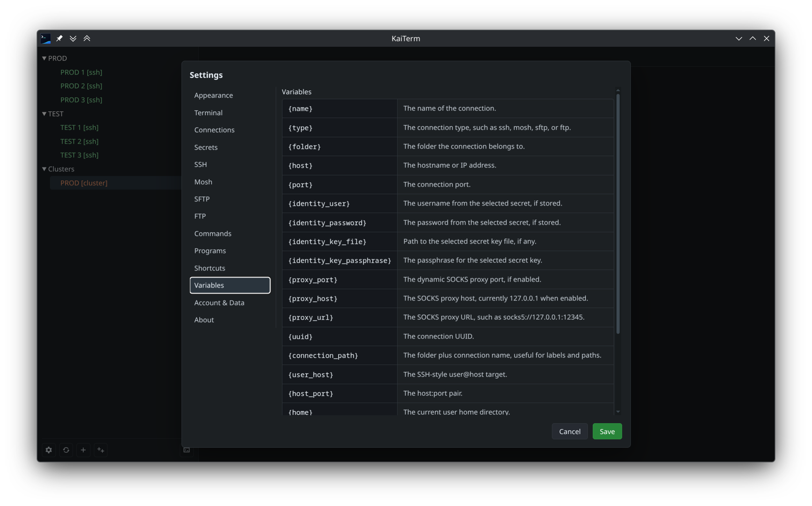The width and height of the screenshot is (812, 506).
Task: Select the TEST 3 [ssh] connection
Action: point(79,155)
